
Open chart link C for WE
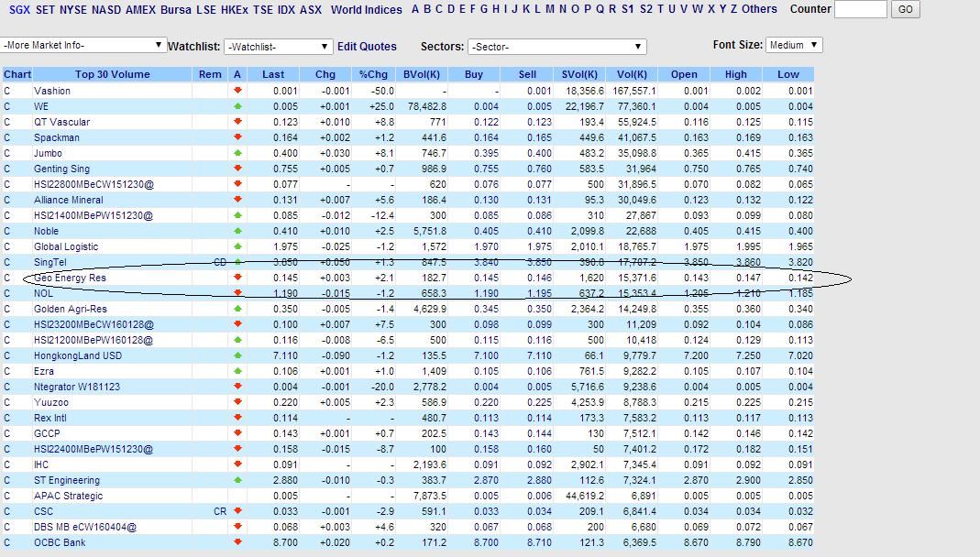(x=6, y=106)
